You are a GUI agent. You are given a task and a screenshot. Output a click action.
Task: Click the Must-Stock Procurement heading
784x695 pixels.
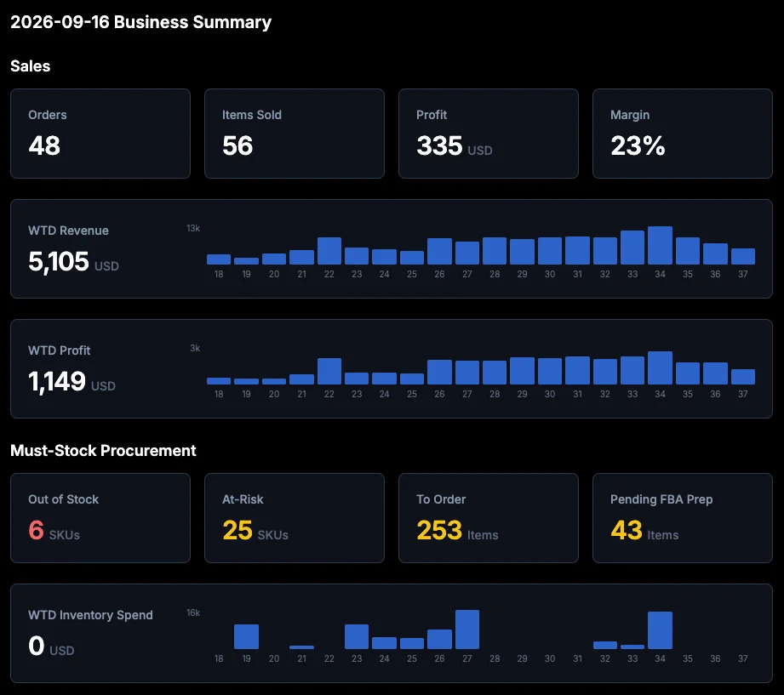(x=103, y=451)
